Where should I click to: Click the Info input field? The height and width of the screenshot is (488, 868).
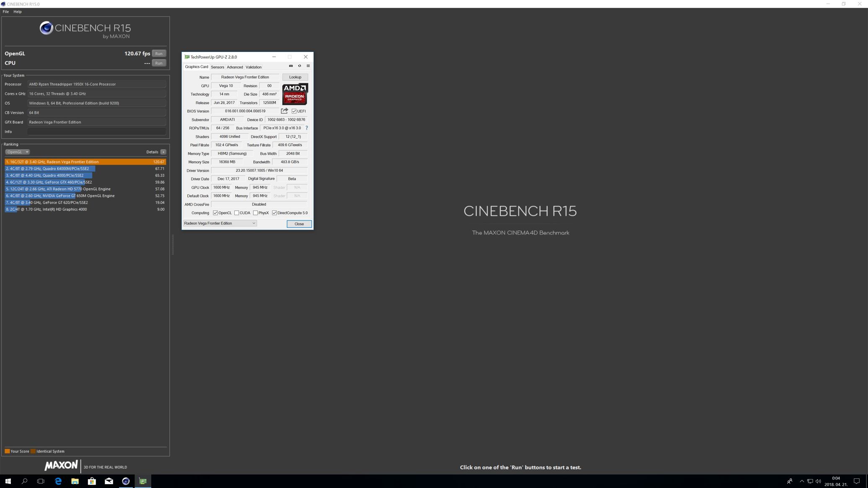pos(97,132)
